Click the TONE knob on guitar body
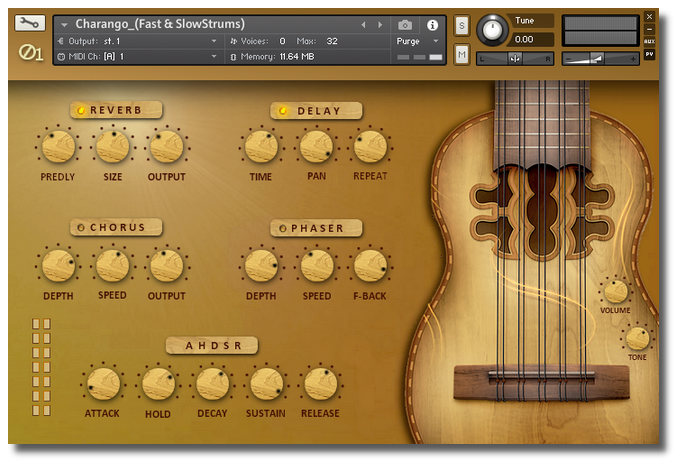 tap(637, 338)
